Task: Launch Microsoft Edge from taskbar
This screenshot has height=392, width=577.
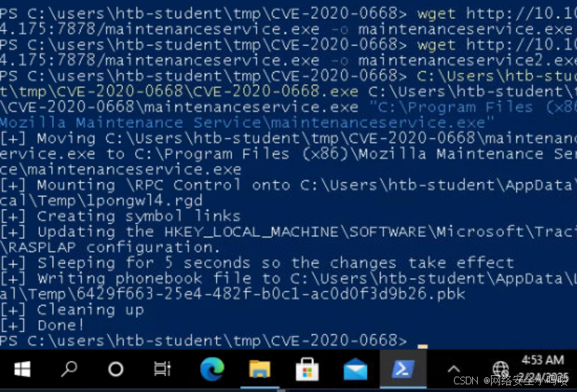Action: 212,368
